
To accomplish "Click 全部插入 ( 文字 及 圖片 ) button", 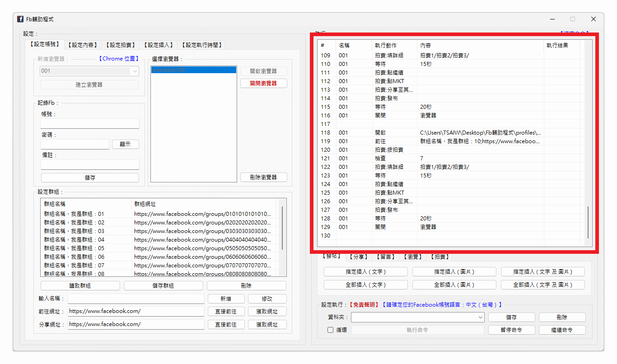I will click(x=543, y=285).
